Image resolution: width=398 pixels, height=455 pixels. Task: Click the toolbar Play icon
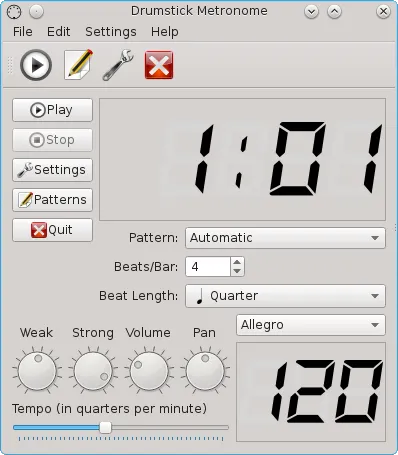(36, 65)
